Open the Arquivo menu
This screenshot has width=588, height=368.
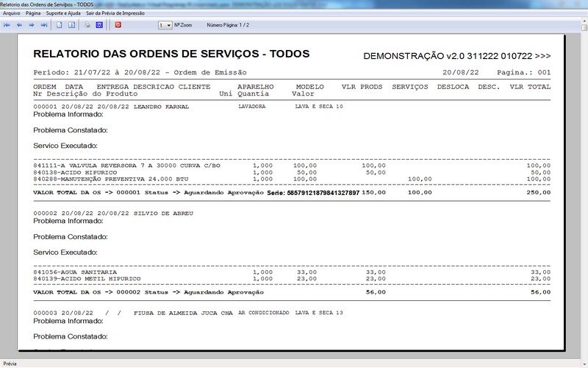[12, 13]
